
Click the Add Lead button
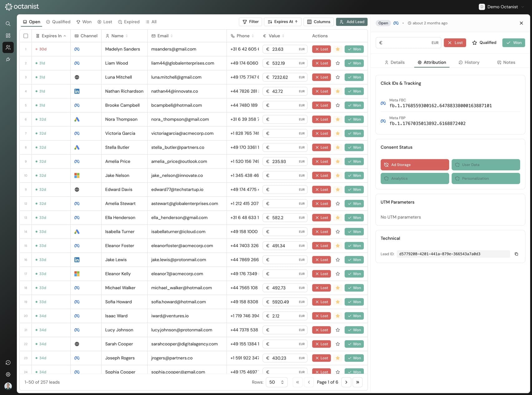pyautogui.click(x=352, y=22)
